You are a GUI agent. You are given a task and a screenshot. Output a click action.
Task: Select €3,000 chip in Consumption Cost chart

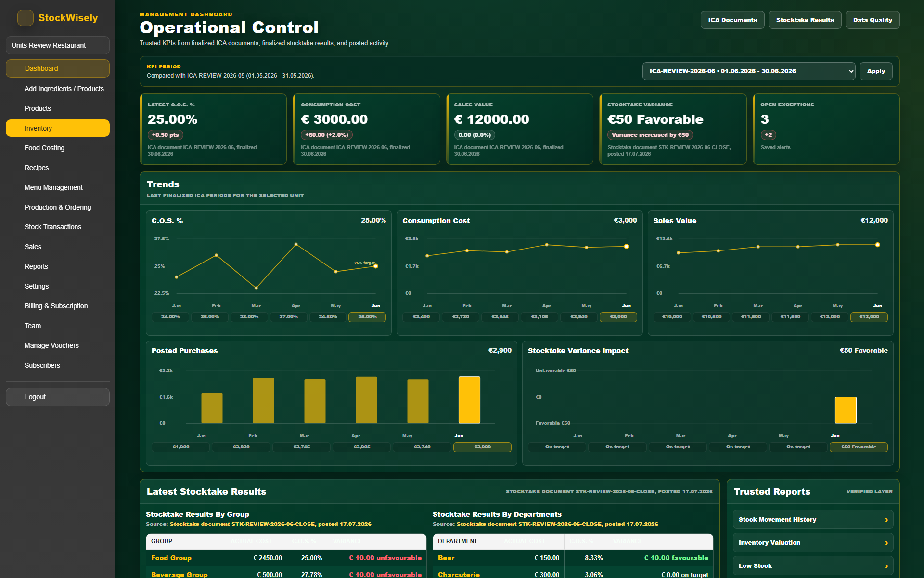coord(618,317)
